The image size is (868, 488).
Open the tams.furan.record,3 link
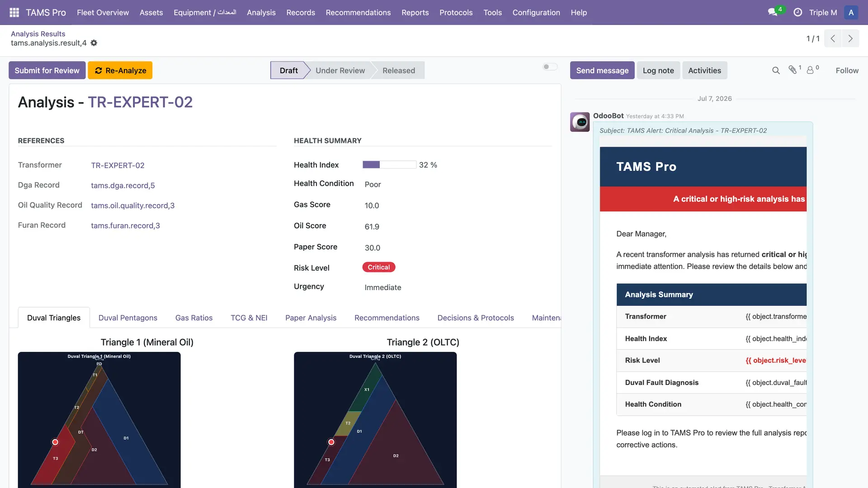pyautogui.click(x=125, y=225)
